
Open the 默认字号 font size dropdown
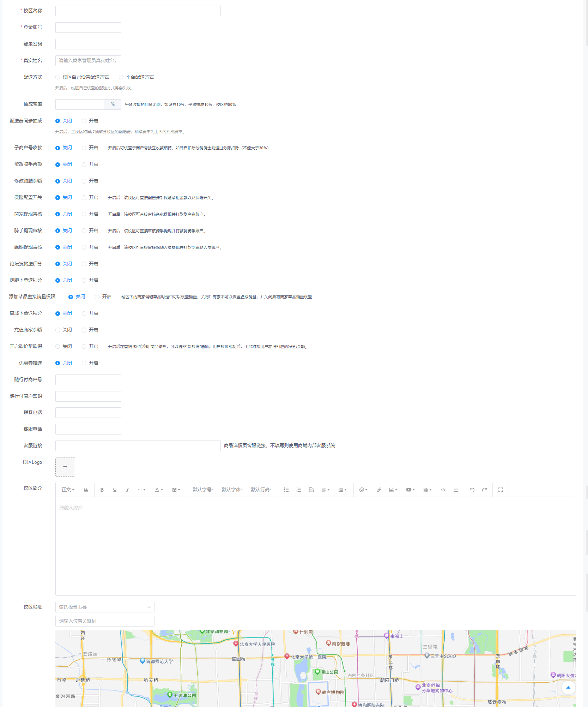coord(203,490)
